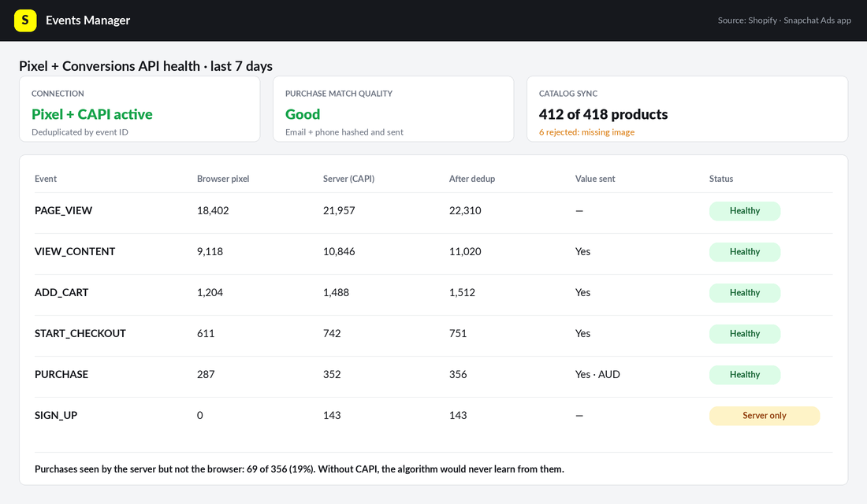This screenshot has width=867, height=504.
Task: Click the Server only badge for SIGN_UP
Action: point(765,416)
